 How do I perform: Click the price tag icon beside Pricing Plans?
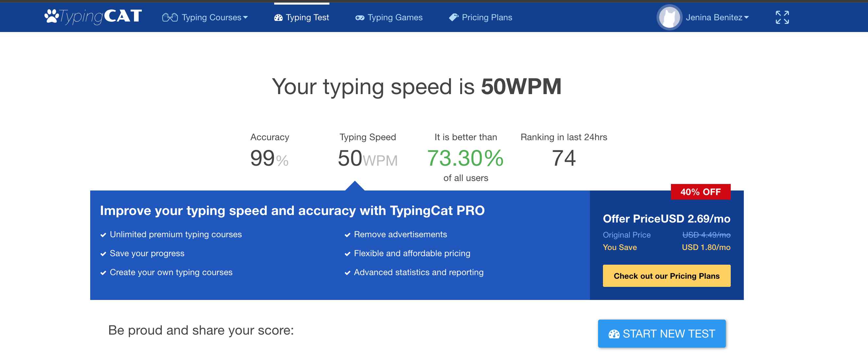pos(454,17)
